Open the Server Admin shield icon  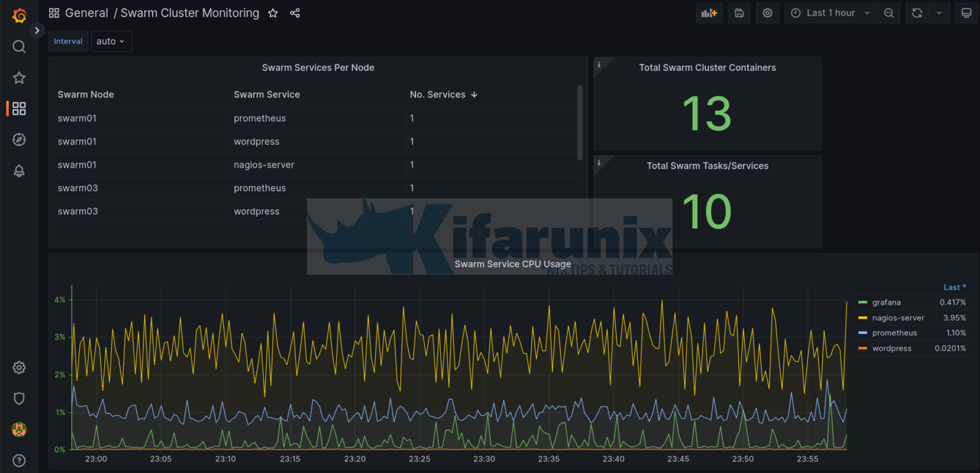tap(19, 398)
